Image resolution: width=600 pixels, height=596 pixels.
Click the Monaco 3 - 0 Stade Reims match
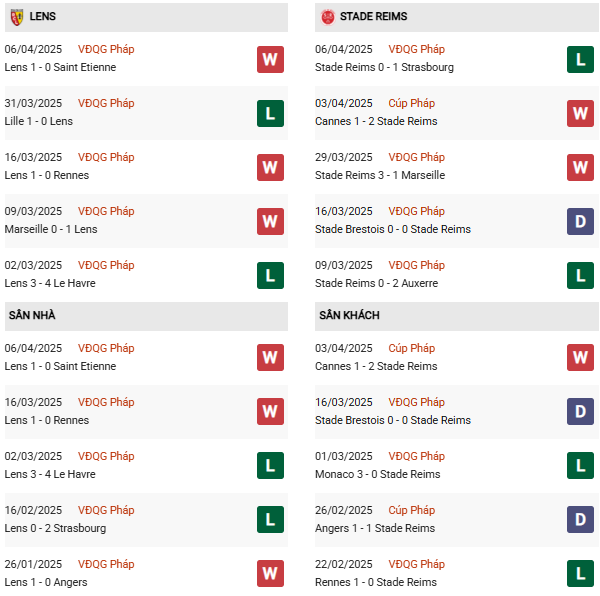tap(377, 474)
